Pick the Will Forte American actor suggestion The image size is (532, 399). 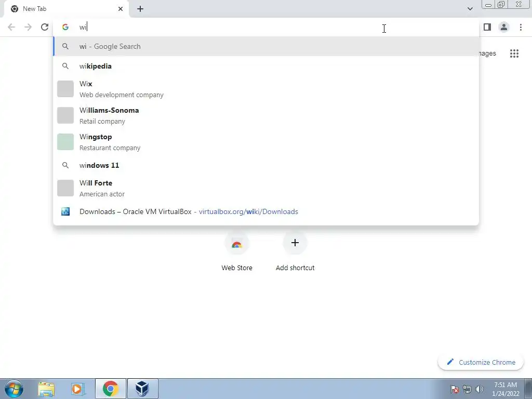point(266,188)
